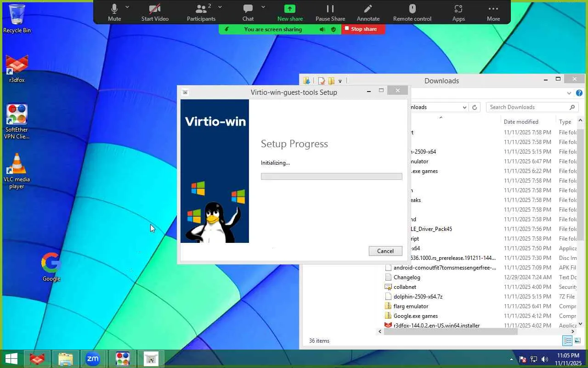This screenshot has height=368, width=588.
Task: Open the Annotate tools in Zoom
Action: click(x=368, y=12)
